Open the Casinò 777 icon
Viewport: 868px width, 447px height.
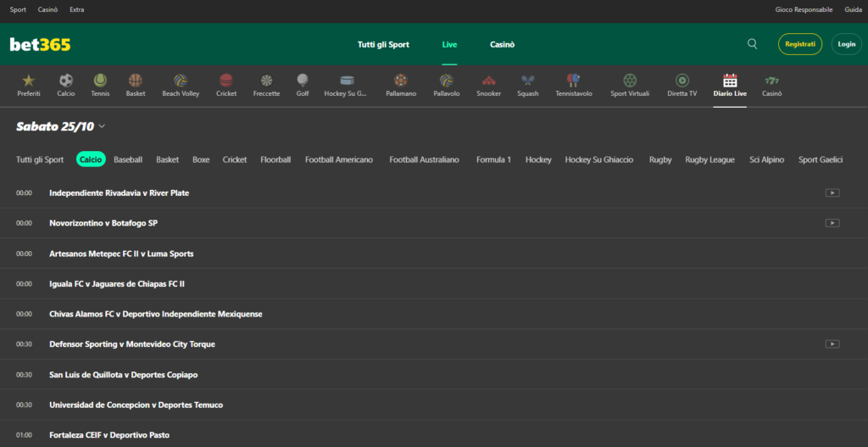pyautogui.click(x=771, y=81)
